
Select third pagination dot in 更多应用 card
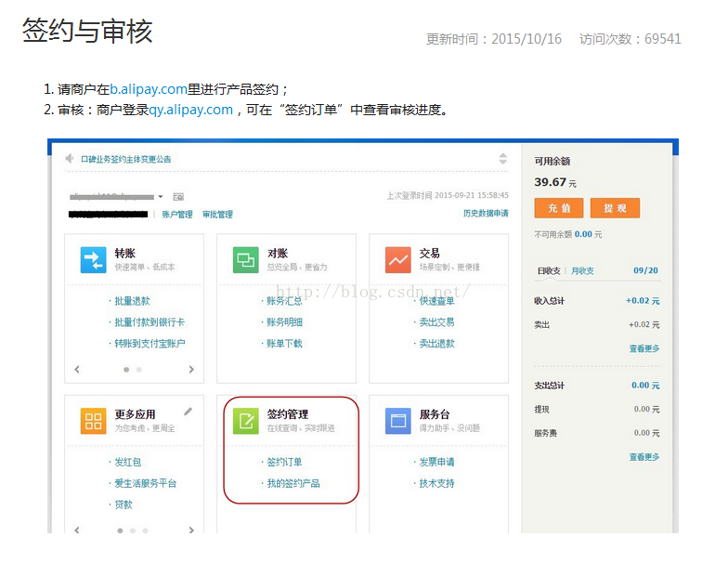pyautogui.click(x=145, y=530)
